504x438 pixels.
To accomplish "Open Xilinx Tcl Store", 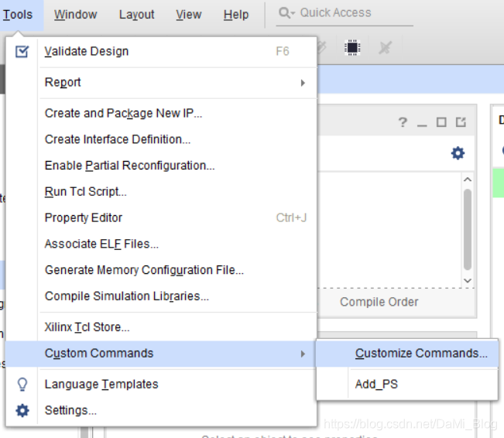I will 177,327.
